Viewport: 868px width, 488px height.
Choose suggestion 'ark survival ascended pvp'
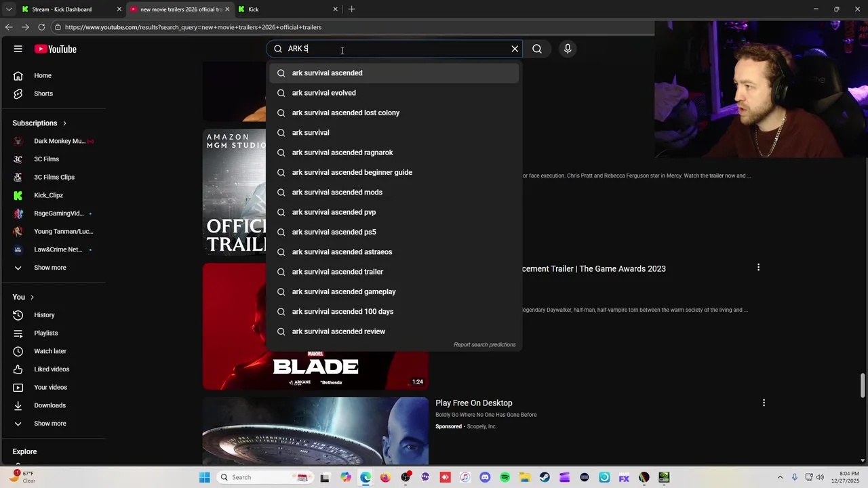click(394, 212)
